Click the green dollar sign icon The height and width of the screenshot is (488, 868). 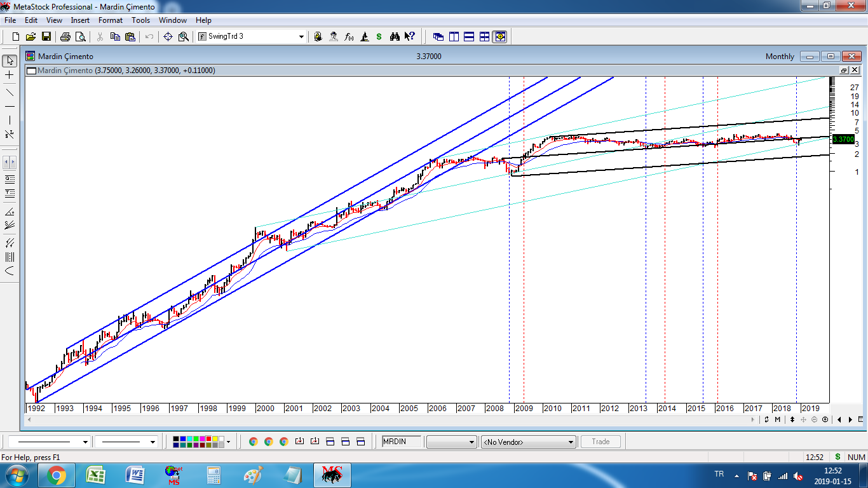(379, 37)
